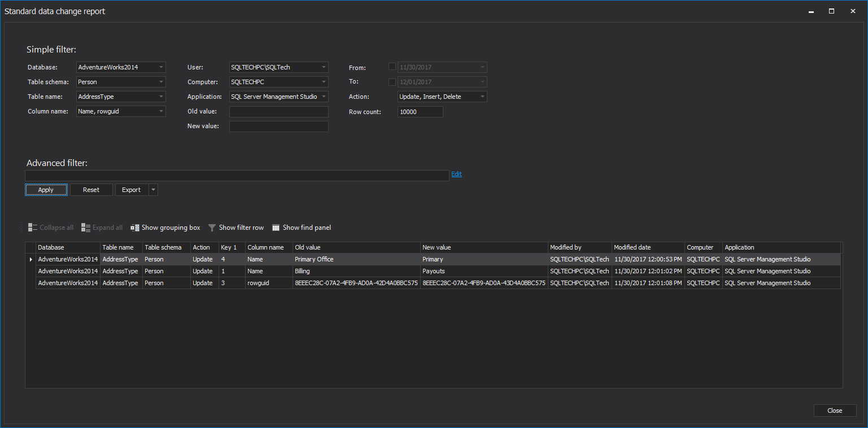The width and height of the screenshot is (868, 428).
Task: Open the Action filter dropdown
Action: click(482, 97)
